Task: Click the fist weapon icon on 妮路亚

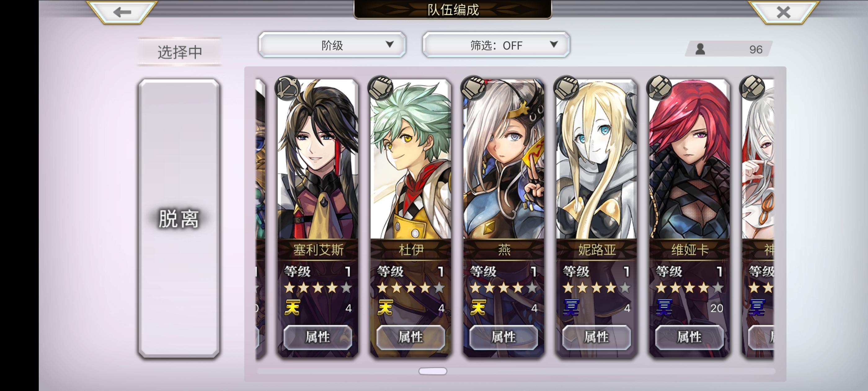Action: point(566,88)
